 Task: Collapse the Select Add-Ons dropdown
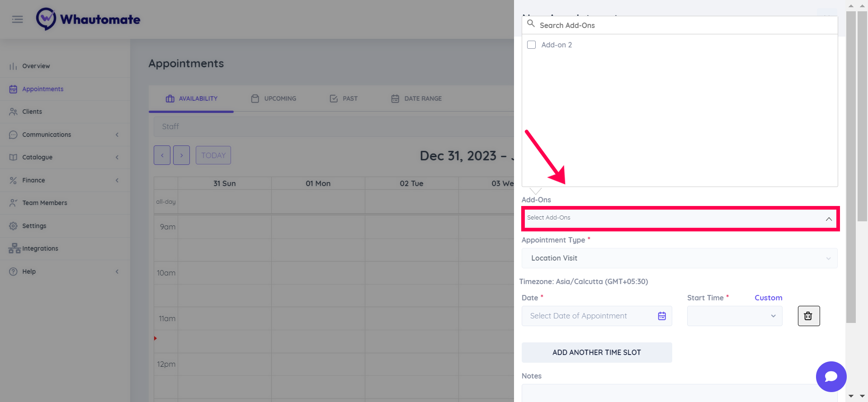828,219
